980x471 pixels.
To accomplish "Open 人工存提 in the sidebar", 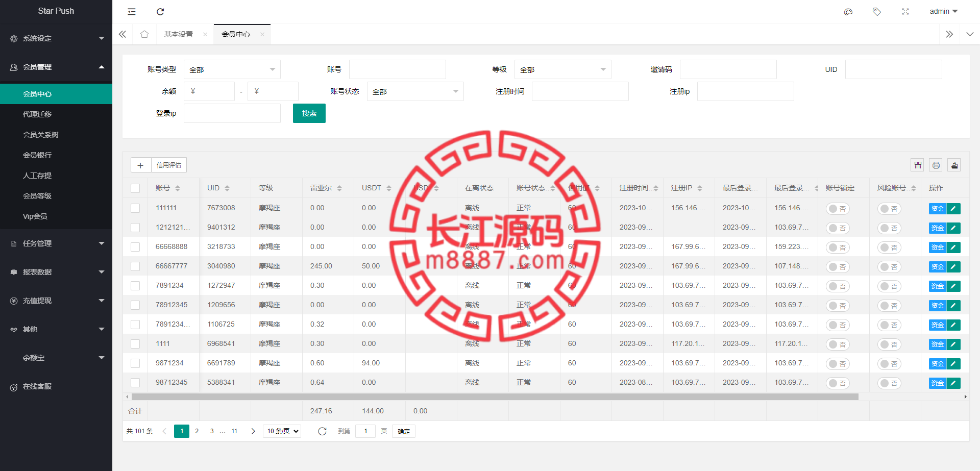I will point(56,176).
